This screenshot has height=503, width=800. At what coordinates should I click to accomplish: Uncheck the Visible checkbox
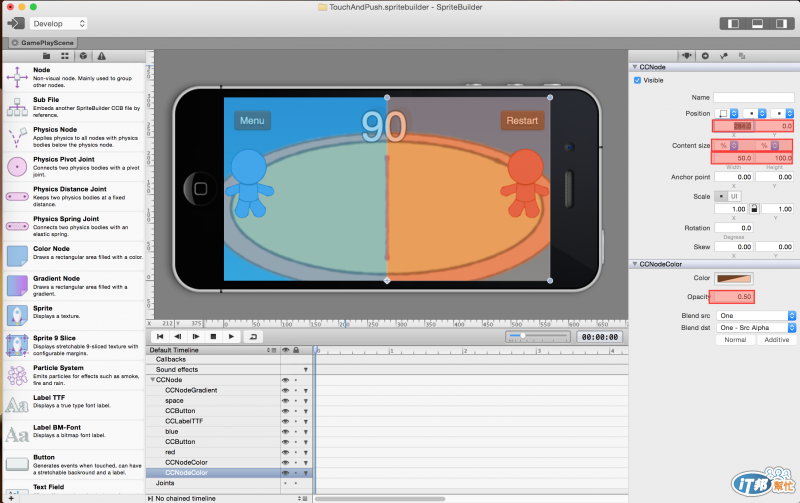click(637, 80)
